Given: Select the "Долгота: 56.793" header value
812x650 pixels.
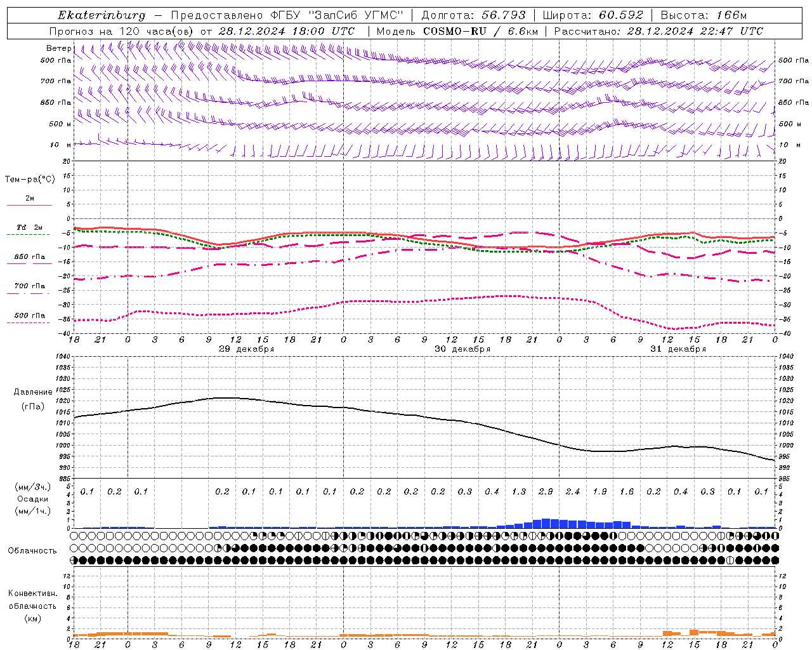Looking at the screenshot, I should 473,15.
